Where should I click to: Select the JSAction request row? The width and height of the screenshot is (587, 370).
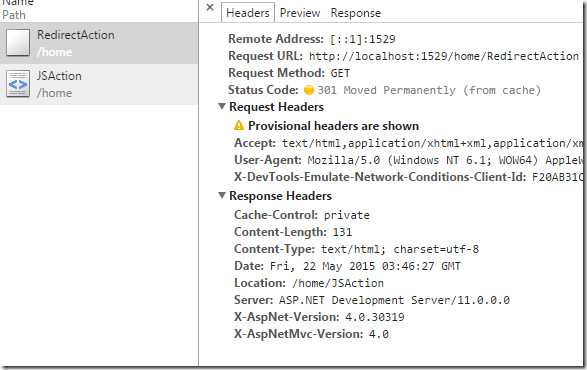tap(99, 84)
